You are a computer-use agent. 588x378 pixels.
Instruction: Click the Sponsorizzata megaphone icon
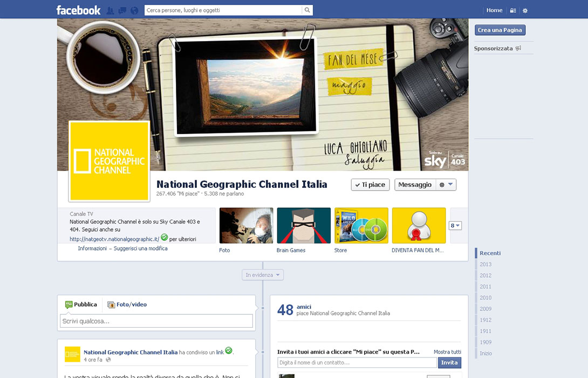518,48
